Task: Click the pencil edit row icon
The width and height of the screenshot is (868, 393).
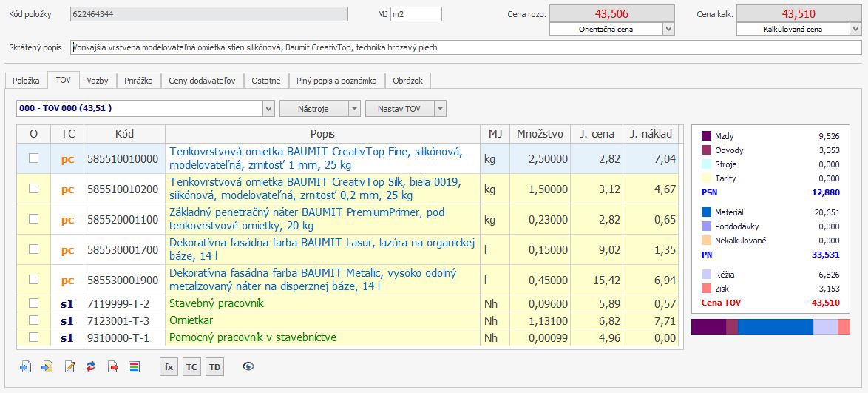Action: click(69, 366)
